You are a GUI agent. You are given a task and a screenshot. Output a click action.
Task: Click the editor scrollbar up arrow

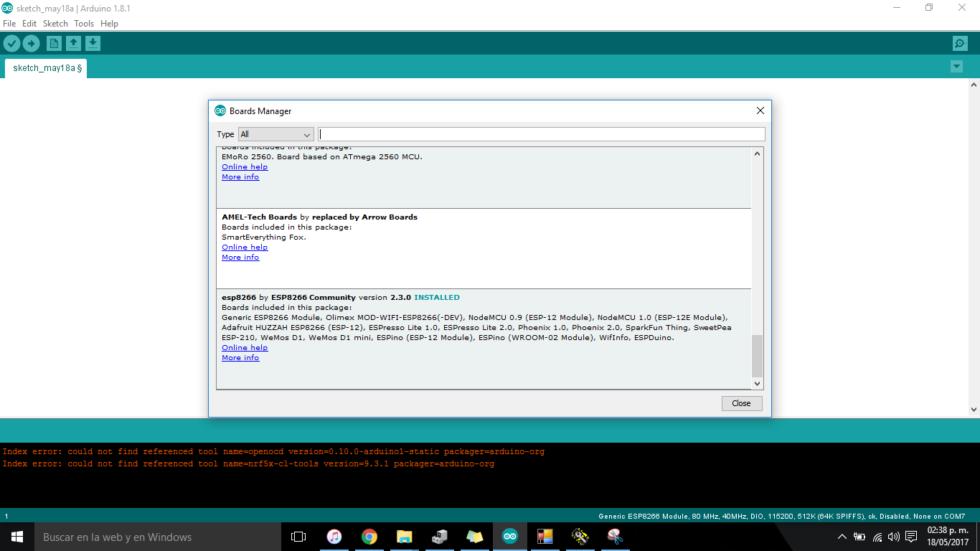click(974, 85)
